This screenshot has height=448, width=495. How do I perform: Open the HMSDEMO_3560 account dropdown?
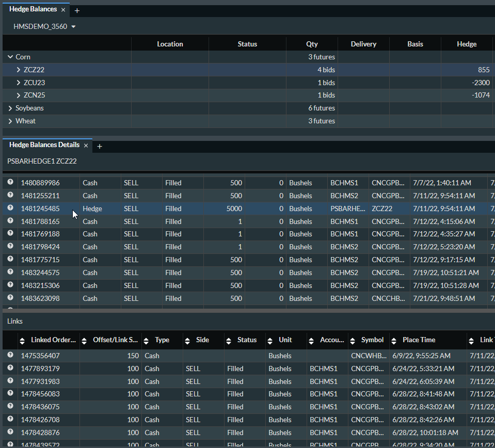click(x=44, y=26)
